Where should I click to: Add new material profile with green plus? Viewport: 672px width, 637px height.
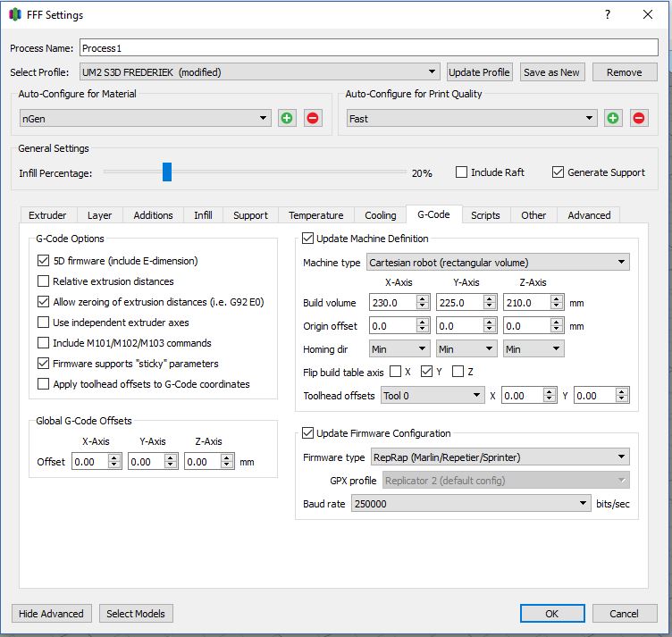click(x=287, y=118)
